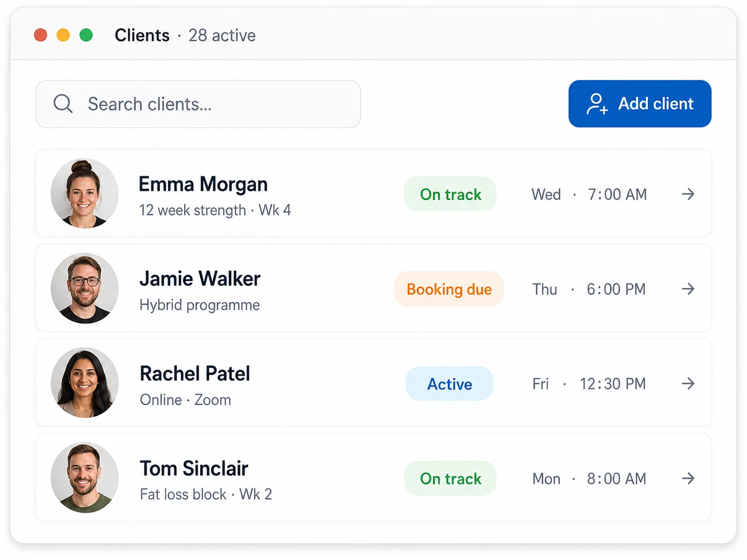Select Emma Morgan's On track badge
747x560 pixels.
pyautogui.click(x=450, y=194)
